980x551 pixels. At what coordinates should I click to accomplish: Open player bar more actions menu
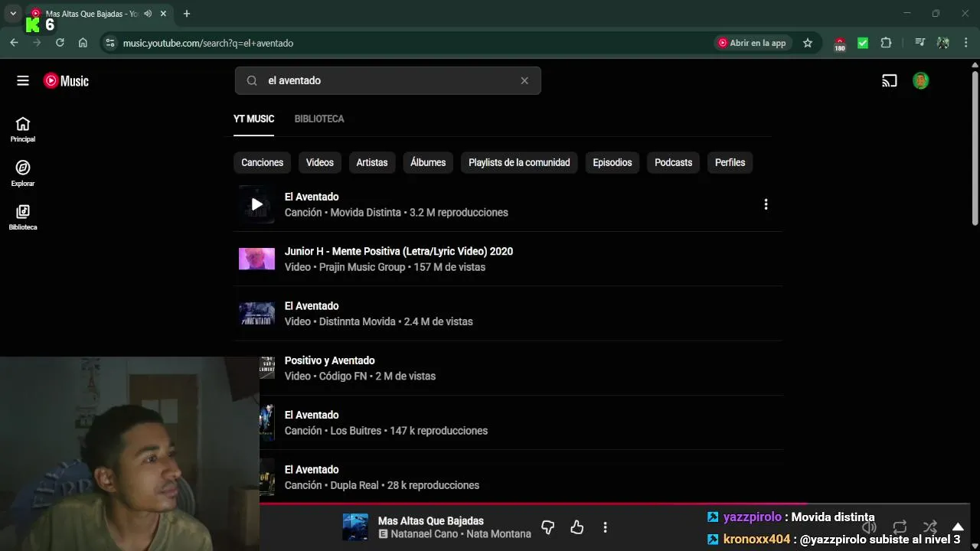click(x=605, y=527)
